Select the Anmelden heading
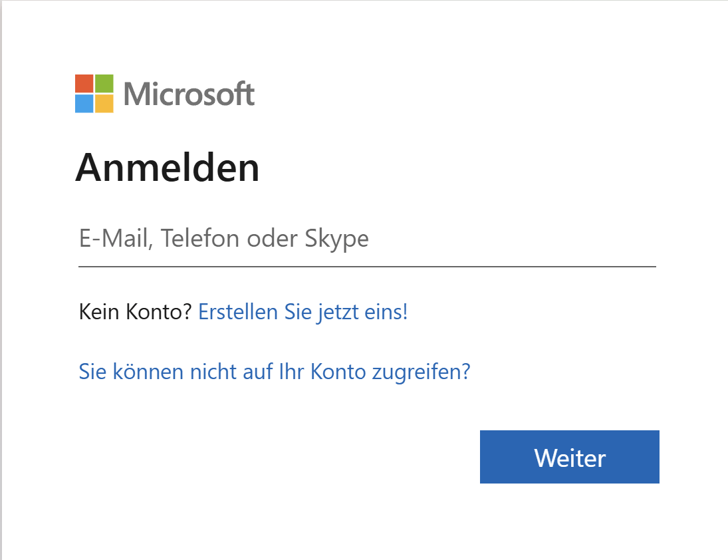The image size is (728, 560). [169, 168]
